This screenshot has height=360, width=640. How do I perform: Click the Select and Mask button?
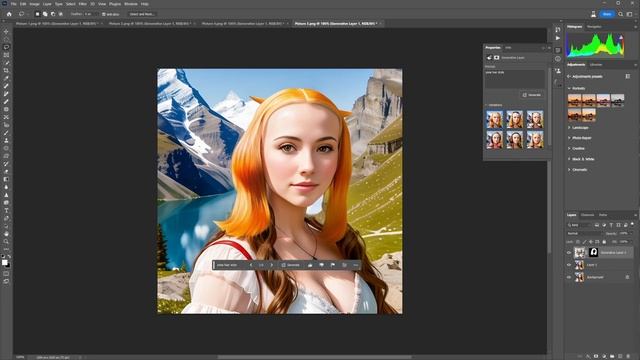click(x=142, y=14)
